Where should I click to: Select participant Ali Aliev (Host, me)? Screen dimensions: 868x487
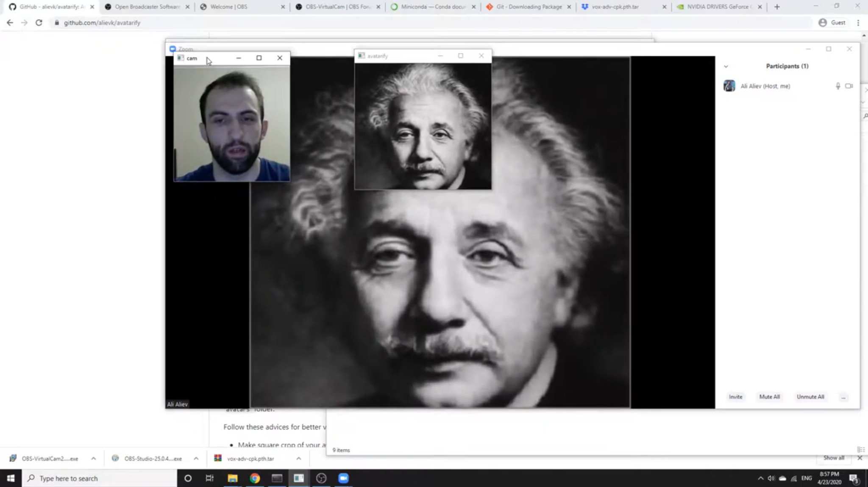tap(788, 86)
